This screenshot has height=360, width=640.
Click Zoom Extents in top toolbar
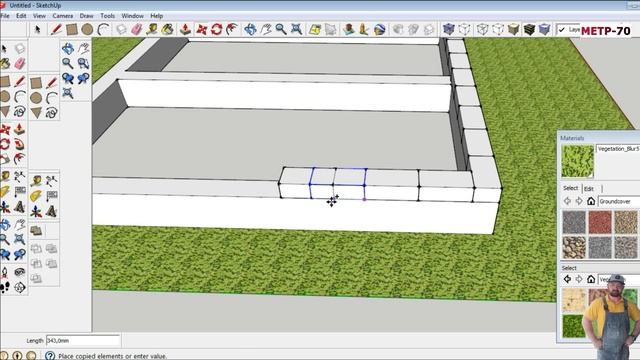click(x=296, y=29)
